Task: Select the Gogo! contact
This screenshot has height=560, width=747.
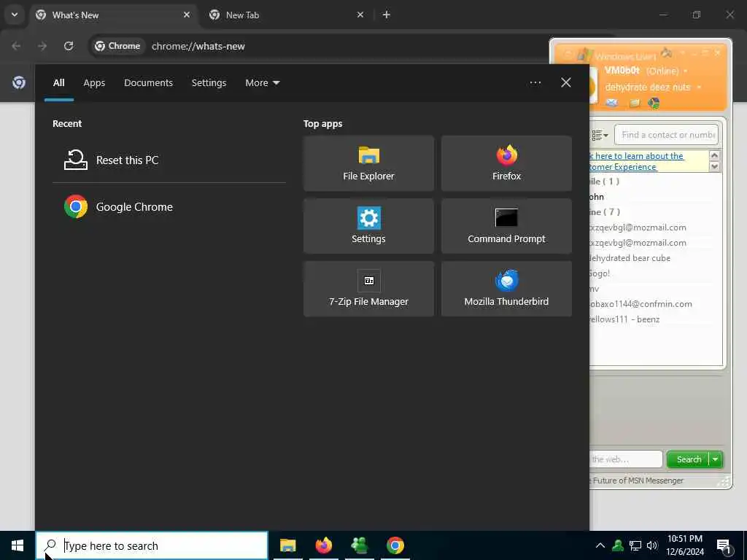Action: (x=600, y=273)
